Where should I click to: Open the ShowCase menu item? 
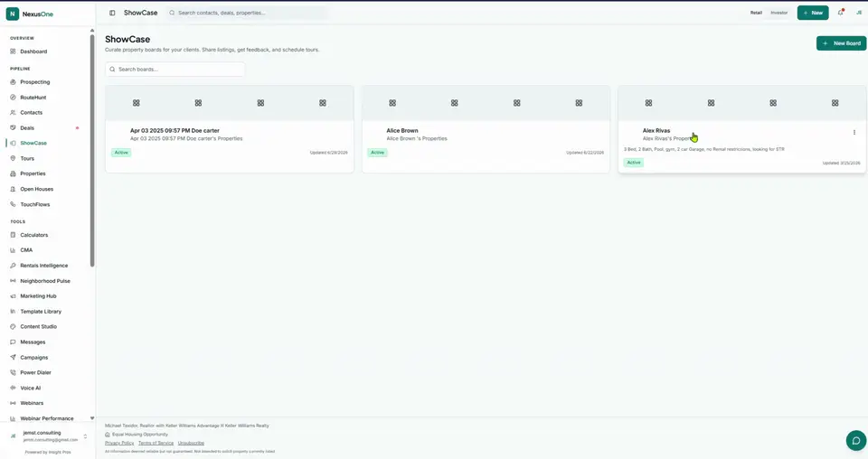click(33, 143)
